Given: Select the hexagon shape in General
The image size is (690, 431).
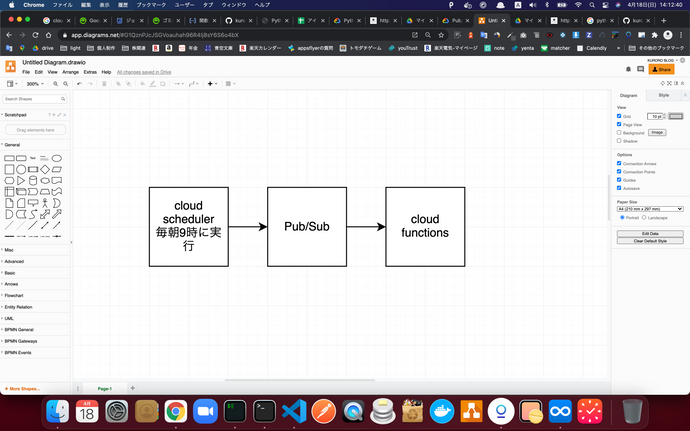Looking at the screenshot, I should tap(9, 181).
